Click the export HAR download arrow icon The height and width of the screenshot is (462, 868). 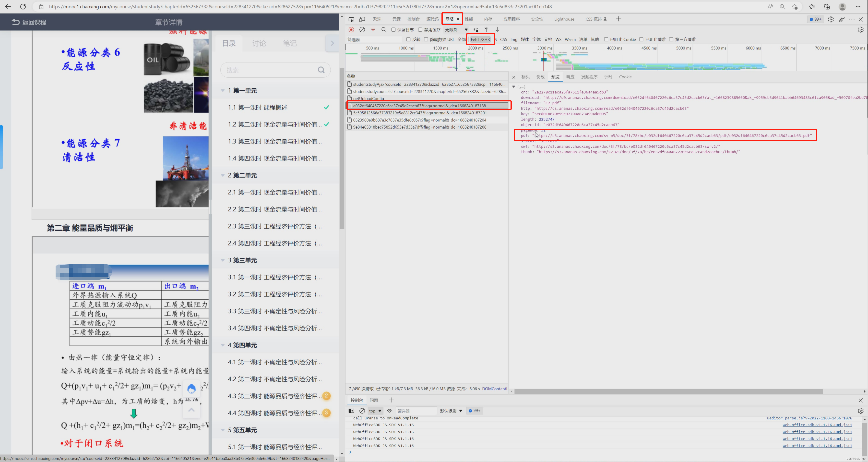click(497, 30)
